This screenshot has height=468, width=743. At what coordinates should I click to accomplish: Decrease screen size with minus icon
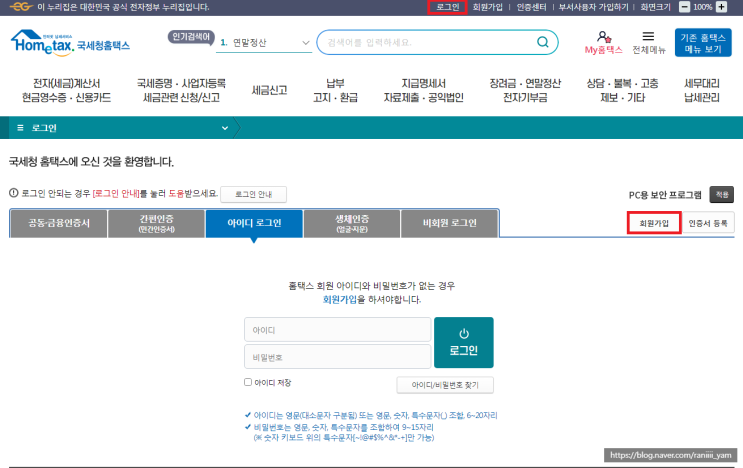click(x=684, y=7)
